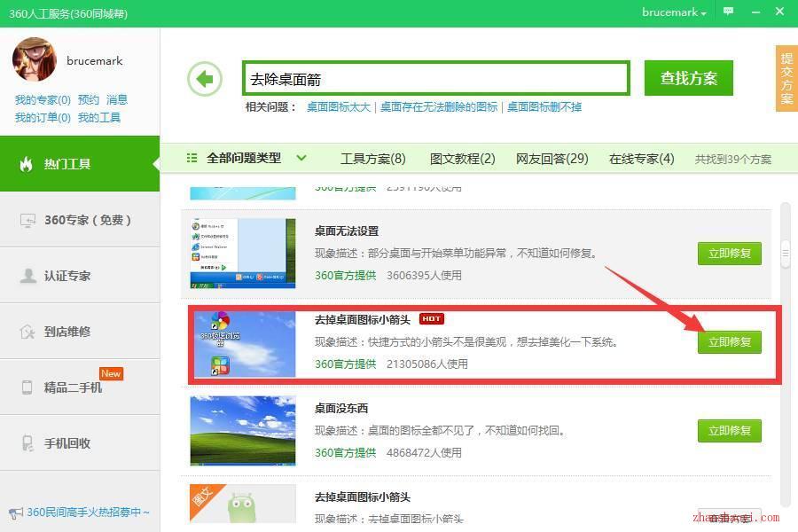Click the 4868472人使用 usage count

click(x=424, y=452)
